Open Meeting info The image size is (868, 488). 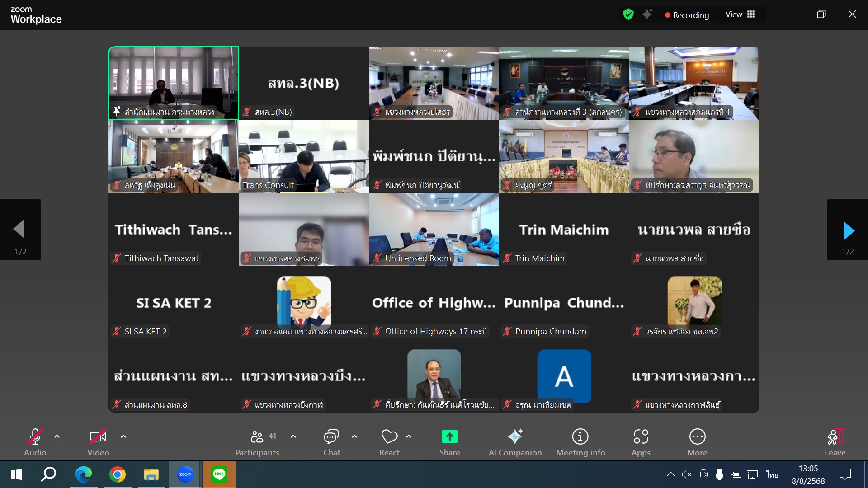[580, 442]
